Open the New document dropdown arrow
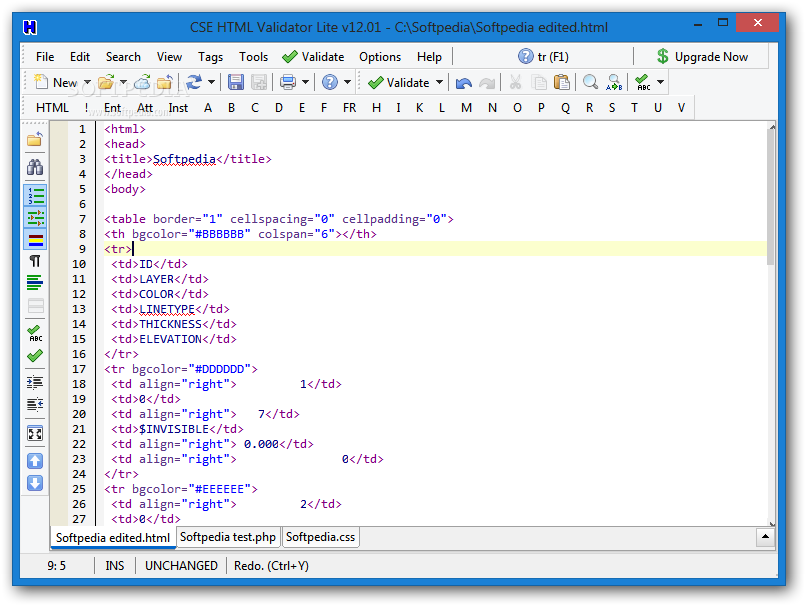Screen dimensions: 806x606 pyautogui.click(x=87, y=82)
